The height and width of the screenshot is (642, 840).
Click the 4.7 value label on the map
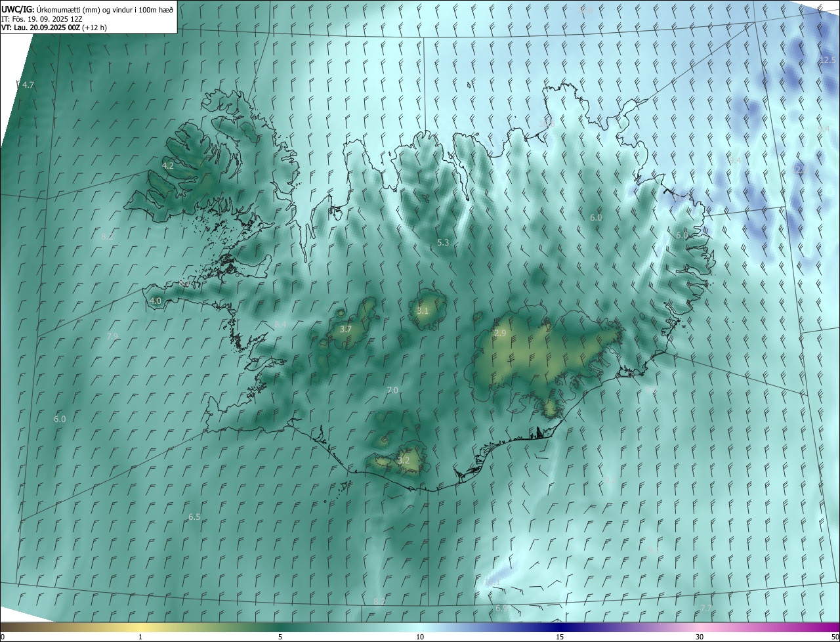coord(28,85)
